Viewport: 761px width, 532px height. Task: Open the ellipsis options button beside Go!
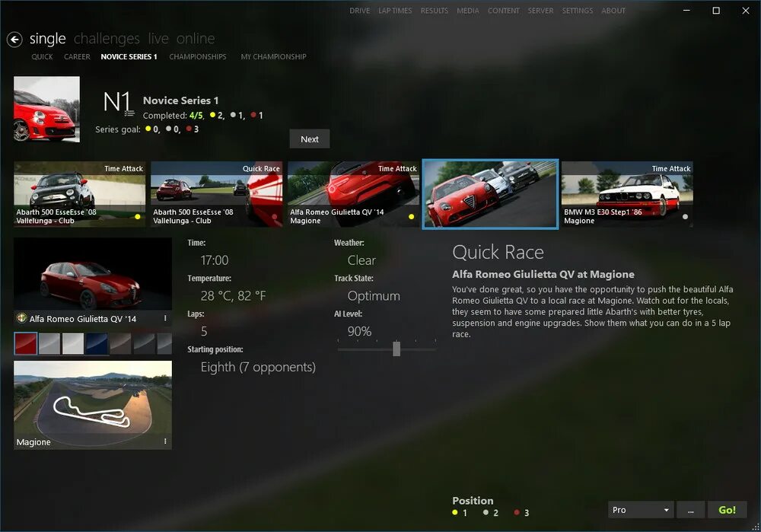[x=691, y=510]
